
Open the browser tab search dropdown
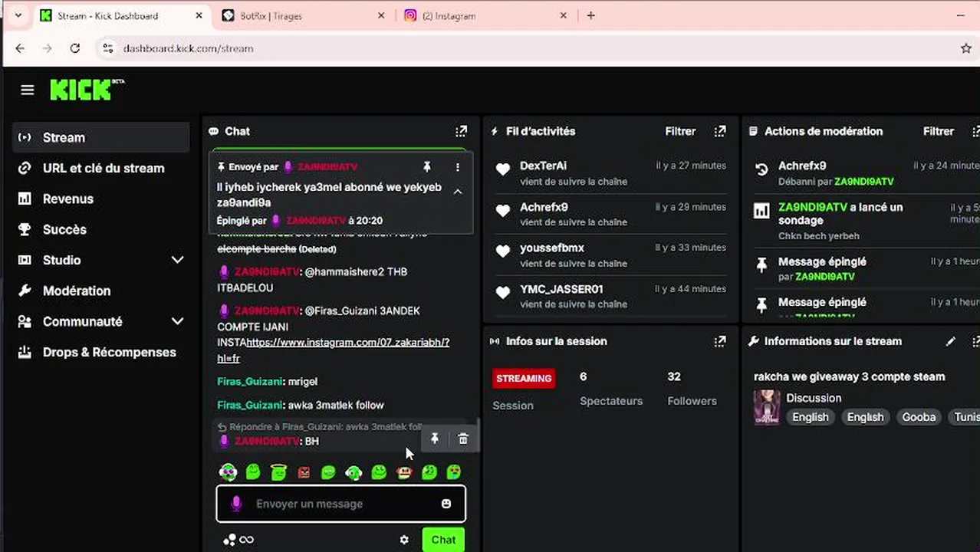(18, 15)
